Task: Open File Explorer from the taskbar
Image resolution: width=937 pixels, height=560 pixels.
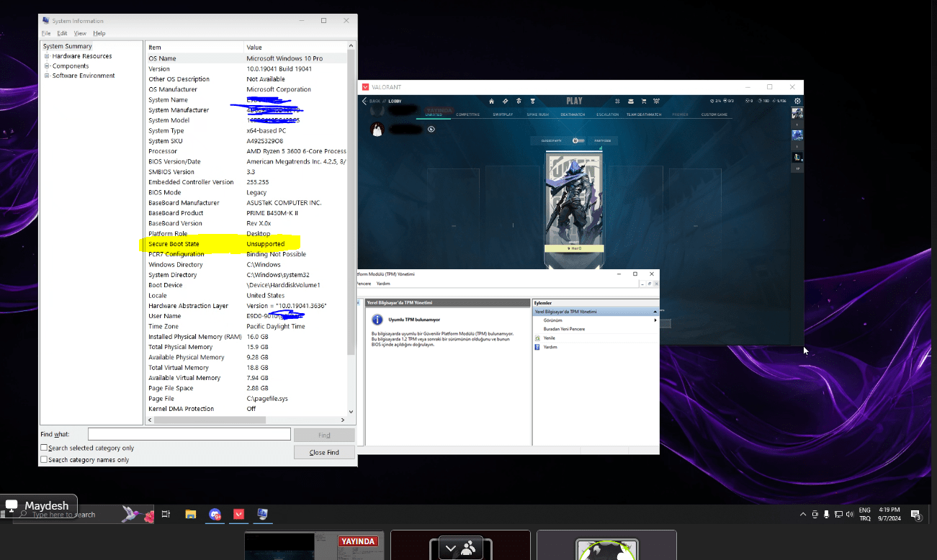Action: [x=191, y=514]
